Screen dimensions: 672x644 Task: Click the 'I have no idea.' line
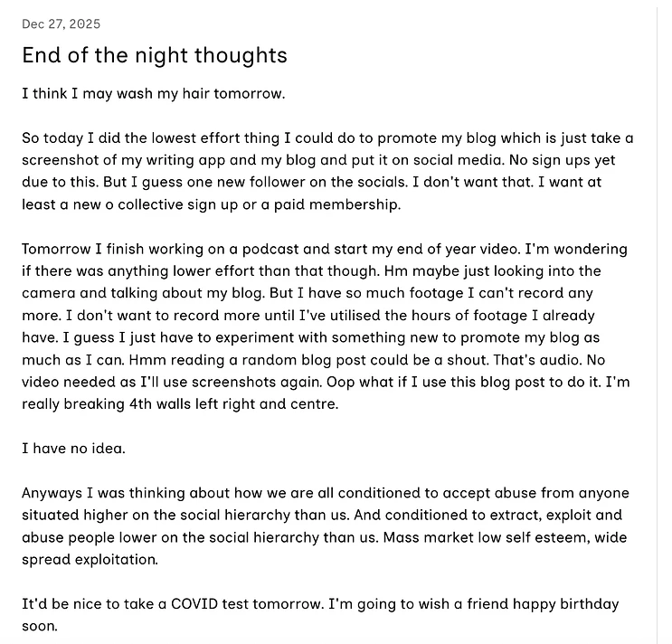tap(74, 449)
